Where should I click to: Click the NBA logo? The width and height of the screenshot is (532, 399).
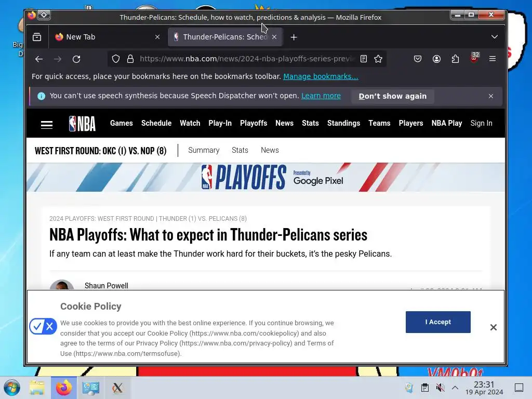point(82,124)
